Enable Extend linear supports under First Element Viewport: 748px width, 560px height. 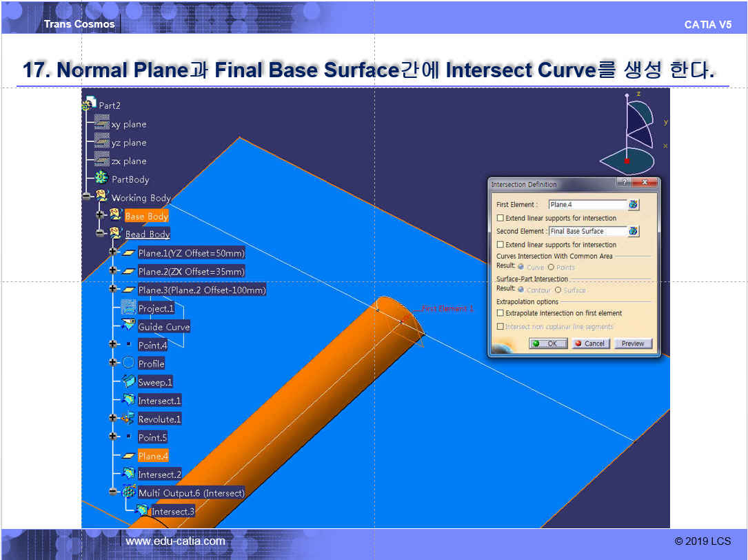pyautogui.click(x=501, y=218)
